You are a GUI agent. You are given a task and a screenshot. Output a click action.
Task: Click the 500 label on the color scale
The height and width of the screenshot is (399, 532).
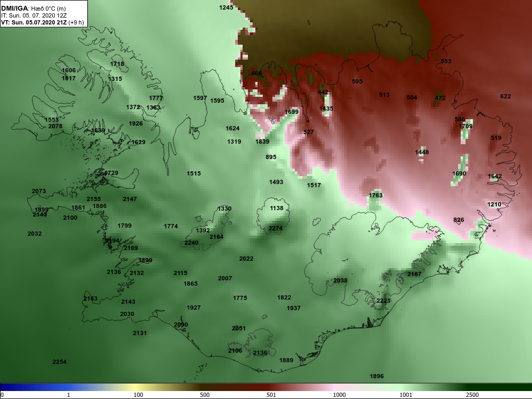(x=205, y=395)
